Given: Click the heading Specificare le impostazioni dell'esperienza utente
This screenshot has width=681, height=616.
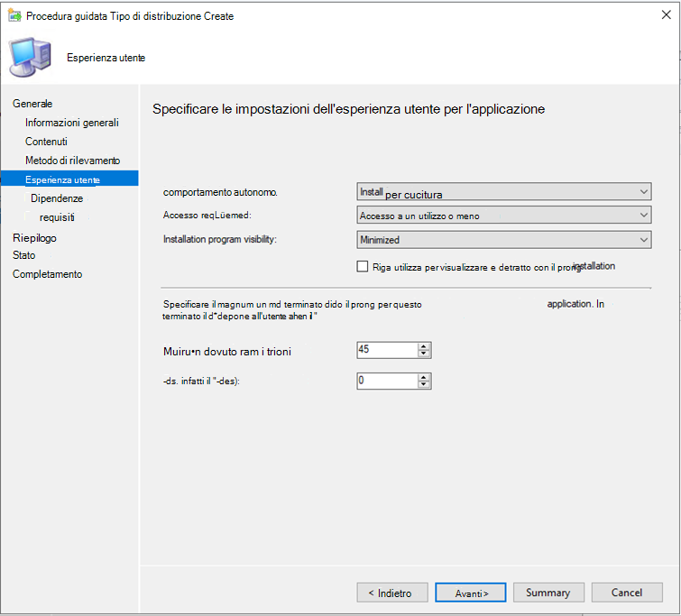Looking at the screenshot, I should (x=348, y=109).
